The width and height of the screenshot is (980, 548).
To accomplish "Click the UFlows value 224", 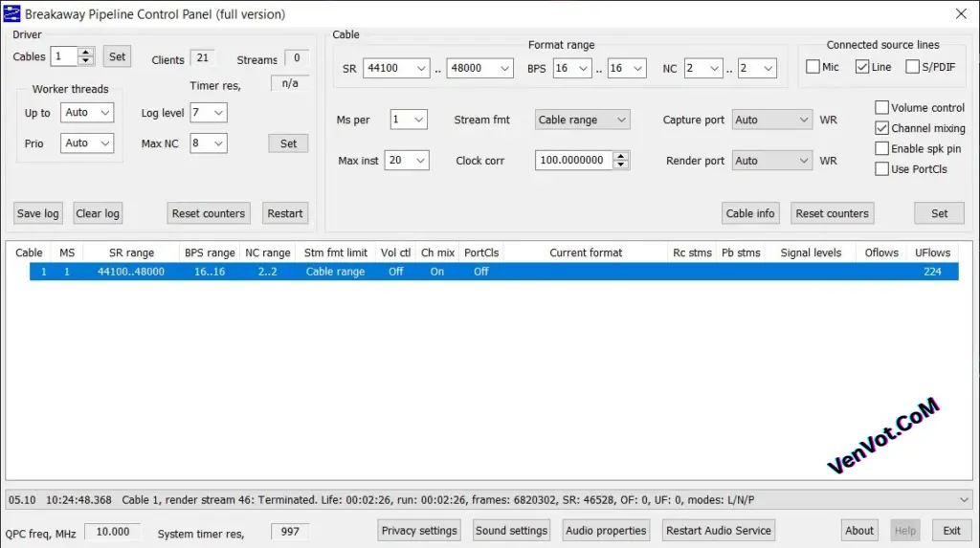I will pos(932,272).
